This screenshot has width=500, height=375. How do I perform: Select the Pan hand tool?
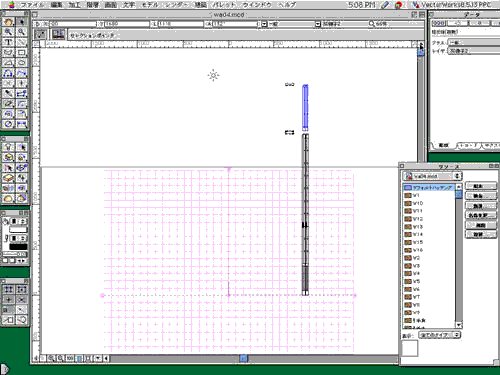point(8,22)
